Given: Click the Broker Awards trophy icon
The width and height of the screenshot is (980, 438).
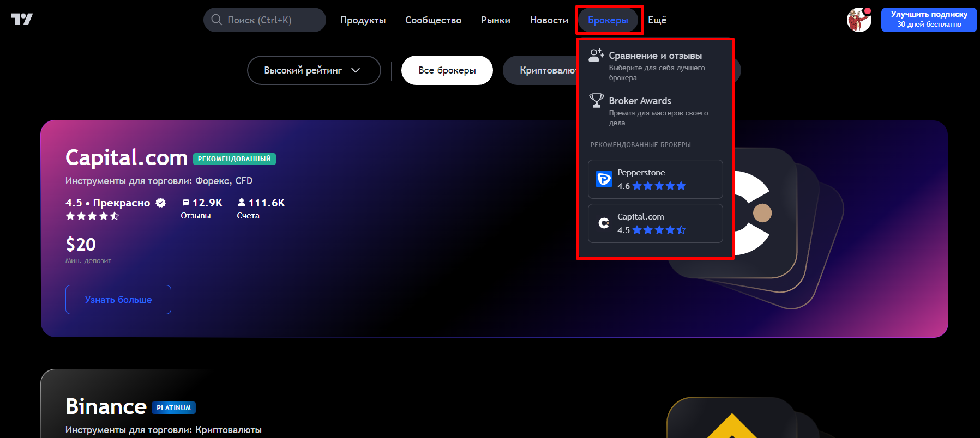Looking at the screenshot, I should pyautogui.click(x=597, y=100).
